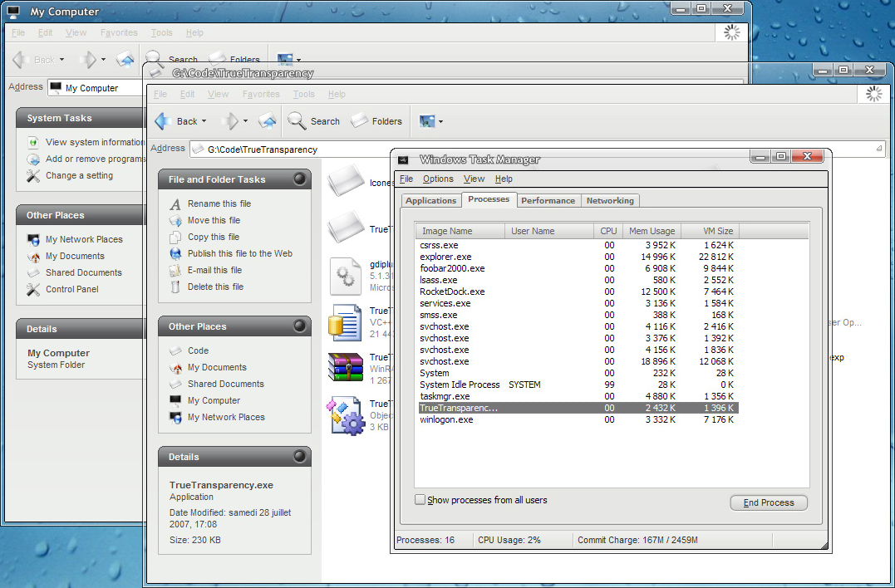Click the Delete this file task icon

[175, 287]
